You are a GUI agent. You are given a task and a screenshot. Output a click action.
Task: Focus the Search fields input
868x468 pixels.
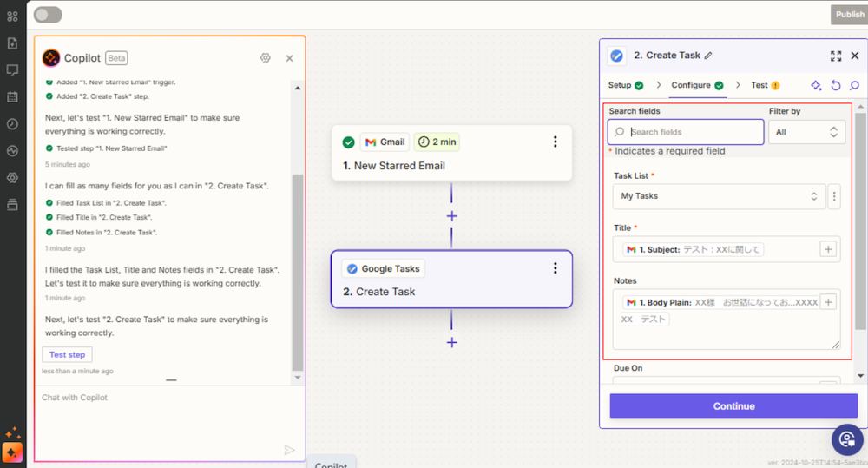[686, 132]
